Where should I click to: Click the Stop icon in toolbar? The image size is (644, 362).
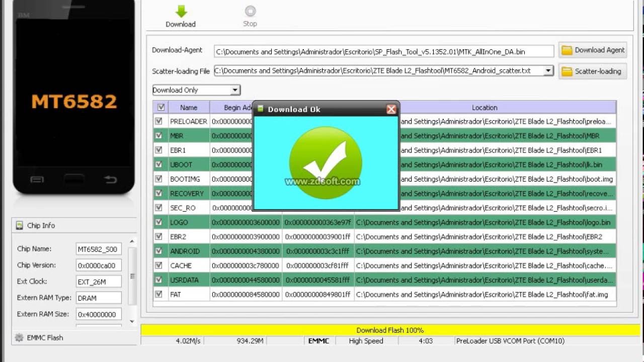click(250, 11)
